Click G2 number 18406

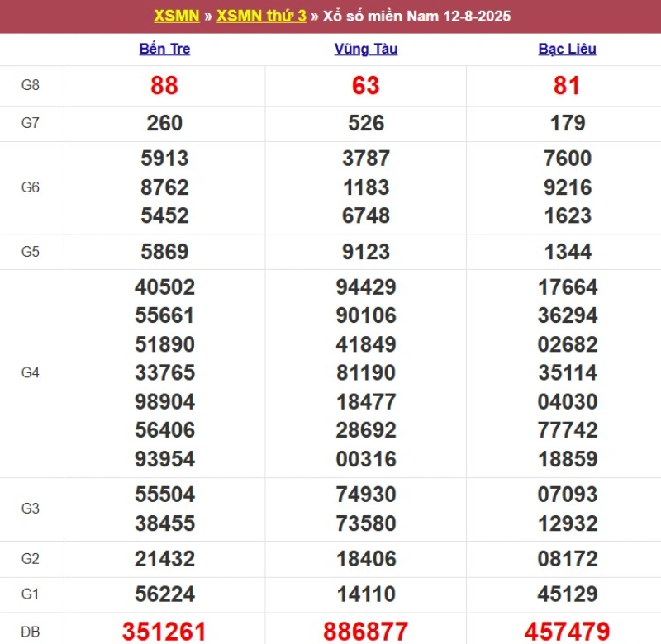tap(366, 559)
